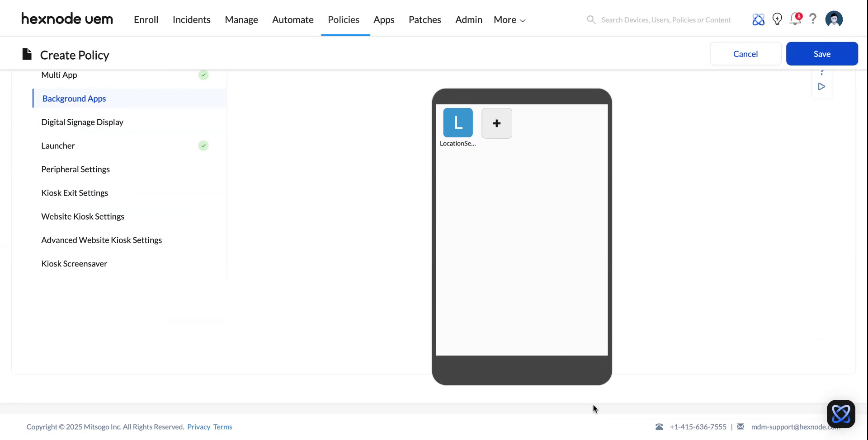
Task: Select Kiosk Exit Settings section
Action: 75,192
